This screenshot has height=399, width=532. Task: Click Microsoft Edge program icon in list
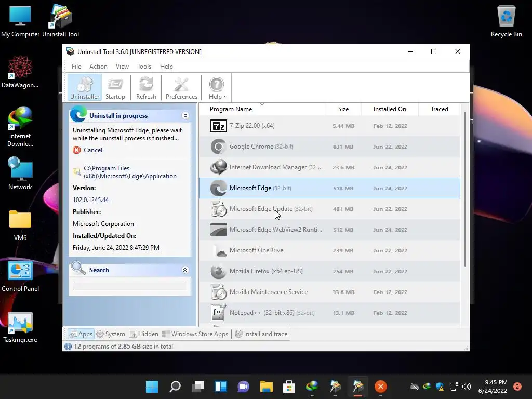(219, 188)
